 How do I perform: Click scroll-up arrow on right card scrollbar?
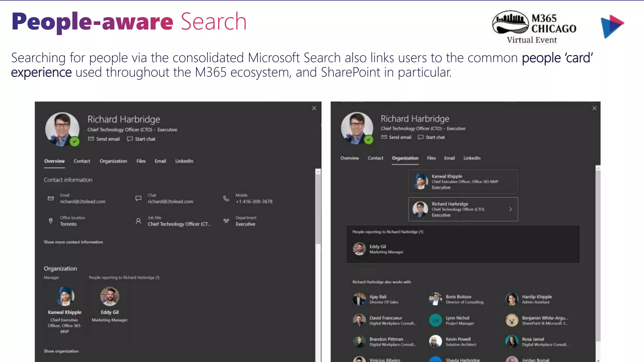pyautogui.click(x=598, y=168)
